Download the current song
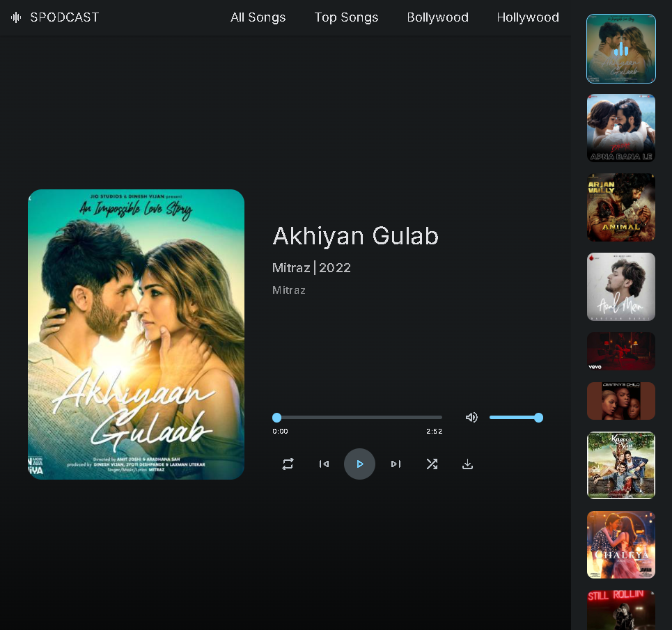Viewport: 672px width, 630px height. [x=467, y=464]
